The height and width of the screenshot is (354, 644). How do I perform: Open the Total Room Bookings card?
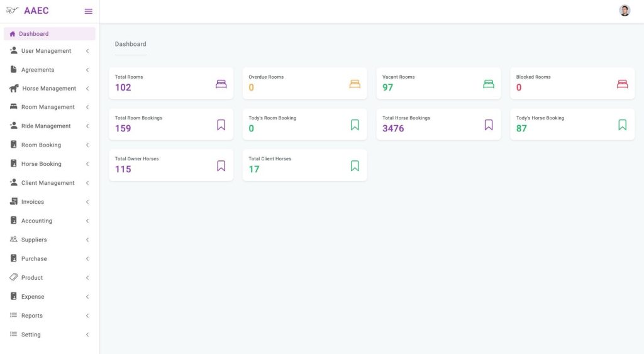171,124
